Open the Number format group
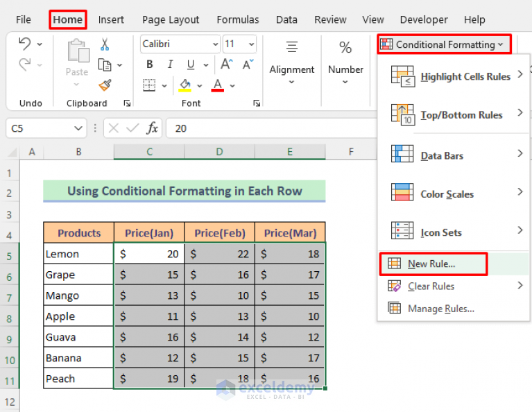The image size is (532, 412). pyautogui.click(x=345, y=63)
